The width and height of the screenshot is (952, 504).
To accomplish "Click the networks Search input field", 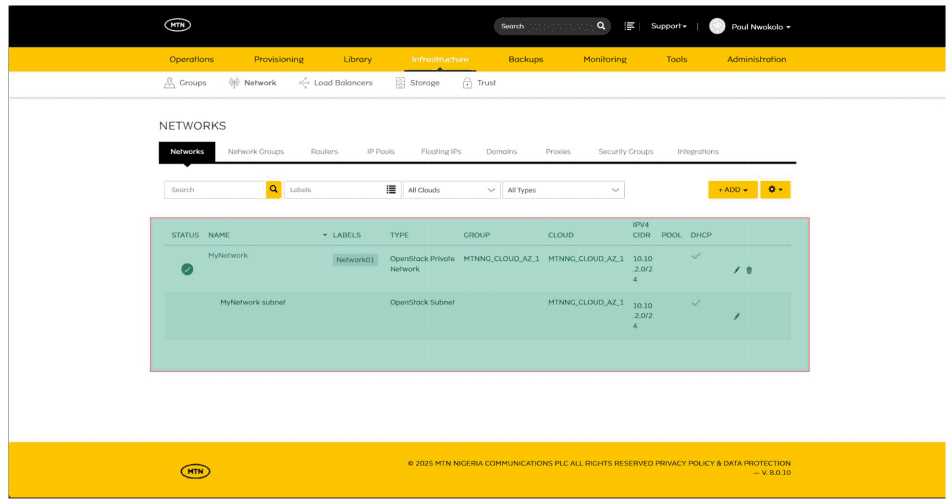I will pos(215,189).
